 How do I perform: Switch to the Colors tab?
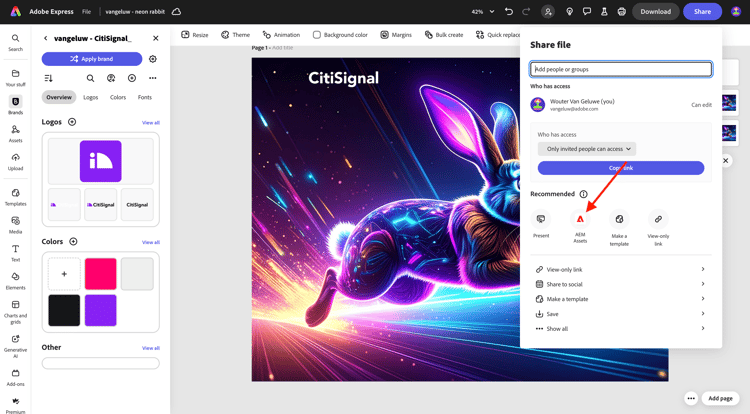tap(118, 97)
